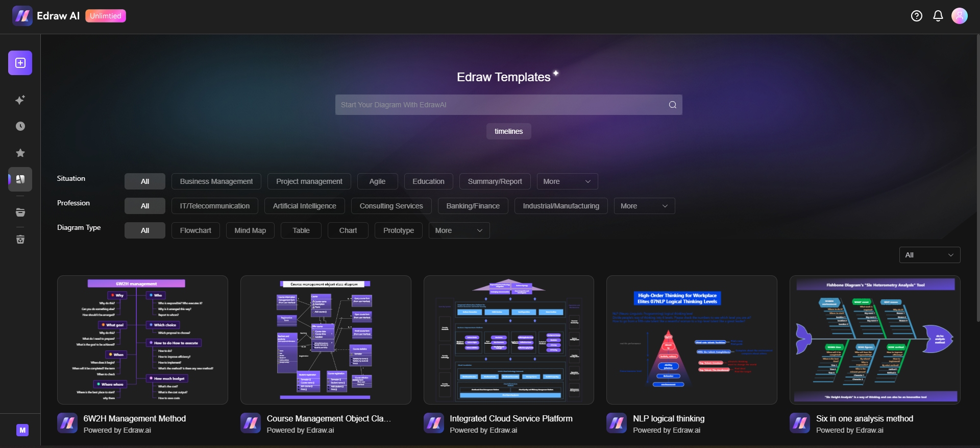
Task: Filter profession by Consulting Services
Action: [391, 206]
